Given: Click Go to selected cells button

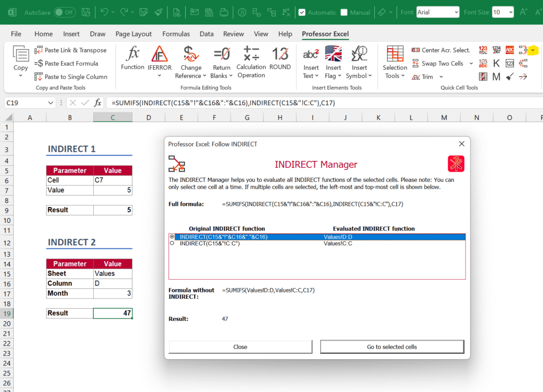Looking at the screenshot, I should point(392,346).
